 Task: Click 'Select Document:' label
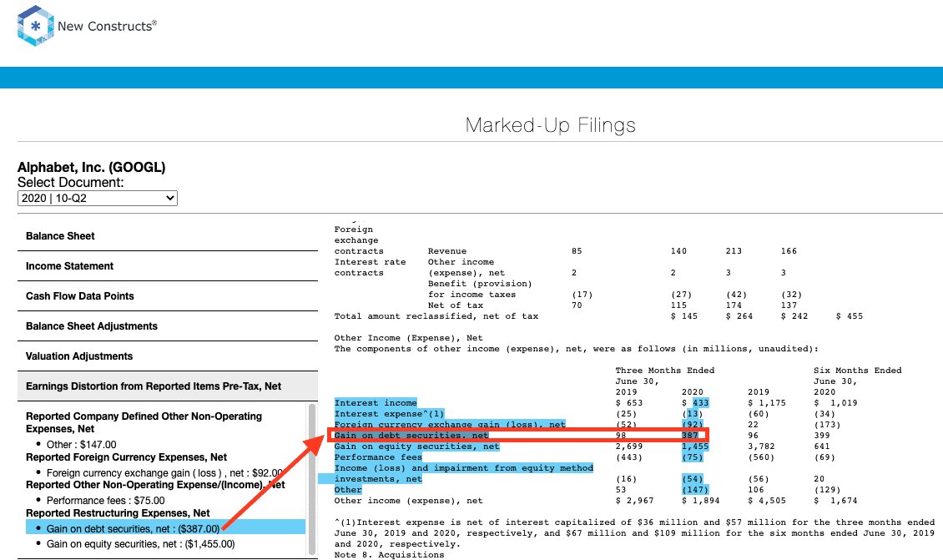click(70, 182)
